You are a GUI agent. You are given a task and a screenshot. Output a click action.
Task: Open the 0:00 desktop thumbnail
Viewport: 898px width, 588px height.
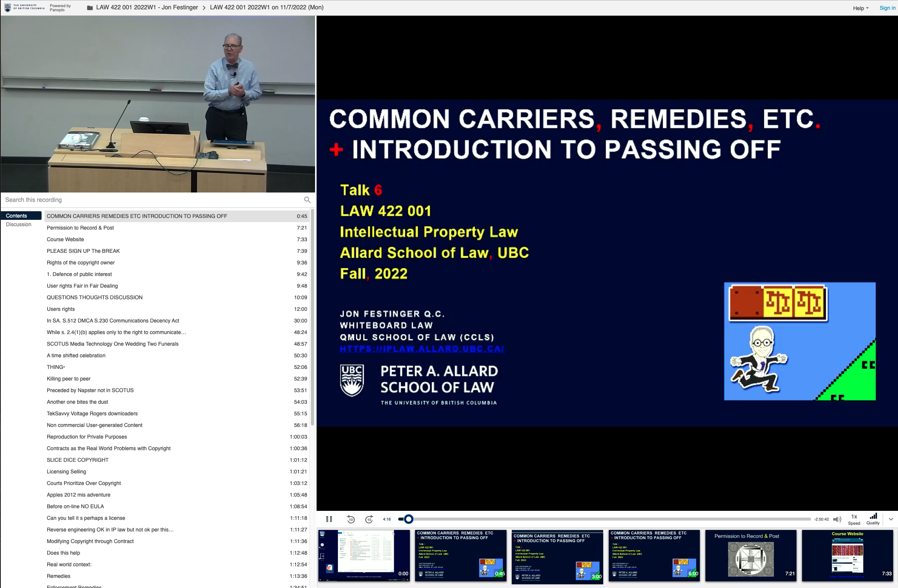coord(364,555)
